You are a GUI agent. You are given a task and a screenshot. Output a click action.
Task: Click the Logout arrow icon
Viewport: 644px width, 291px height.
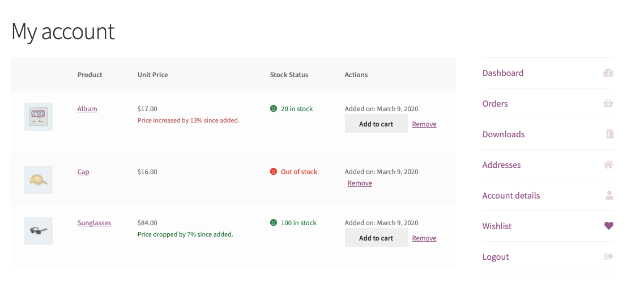(609, 256)
